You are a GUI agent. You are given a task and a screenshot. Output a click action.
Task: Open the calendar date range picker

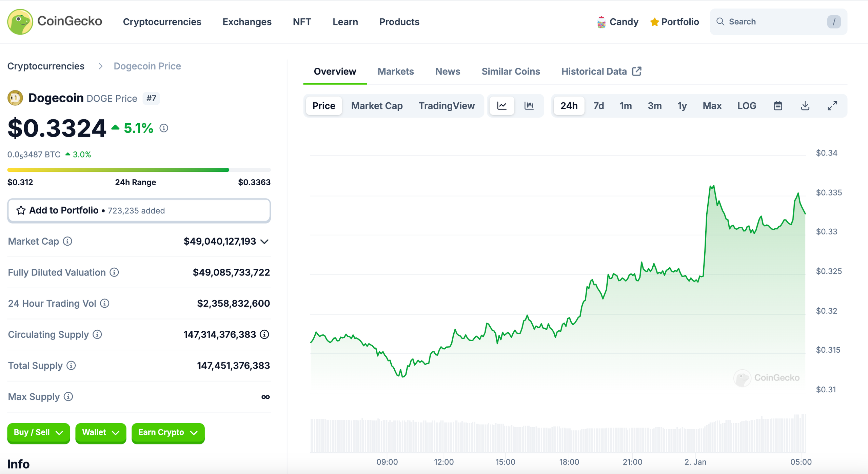pos(778,106)
